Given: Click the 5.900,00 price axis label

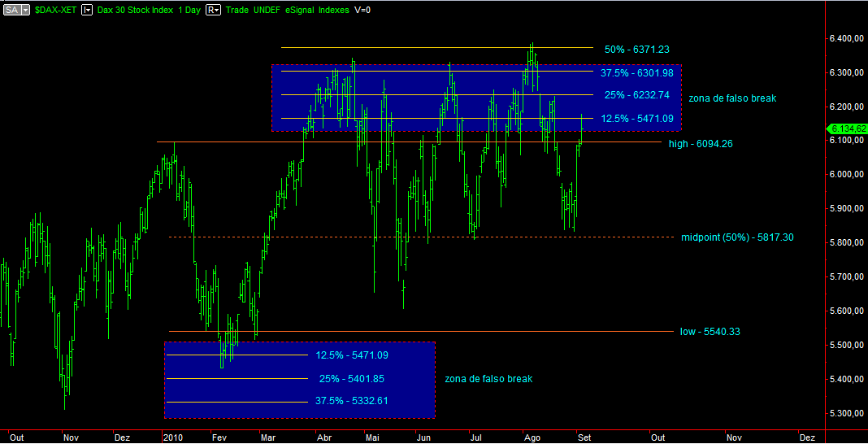Looking at the screenshot, I should pyautogui.click(x=846, y=209).
